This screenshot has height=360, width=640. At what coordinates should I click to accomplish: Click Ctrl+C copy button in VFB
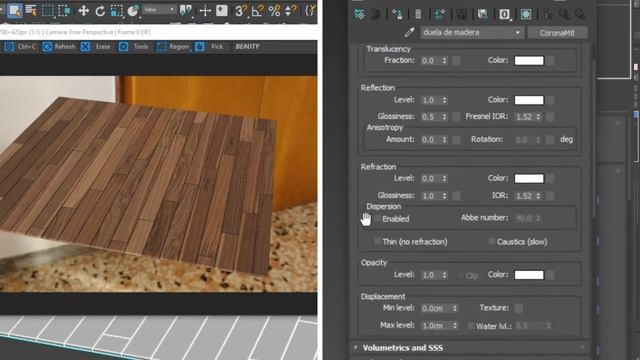point(20,47)
